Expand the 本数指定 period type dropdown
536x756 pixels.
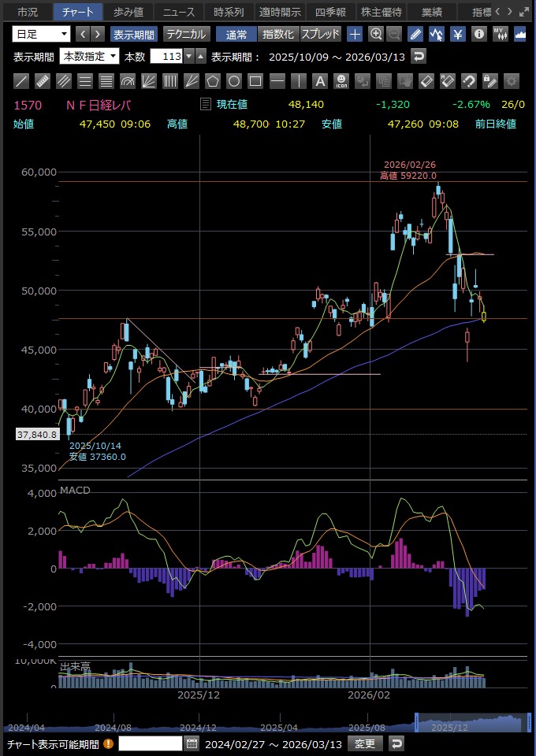pyautogui.click(x=90, y=56)
